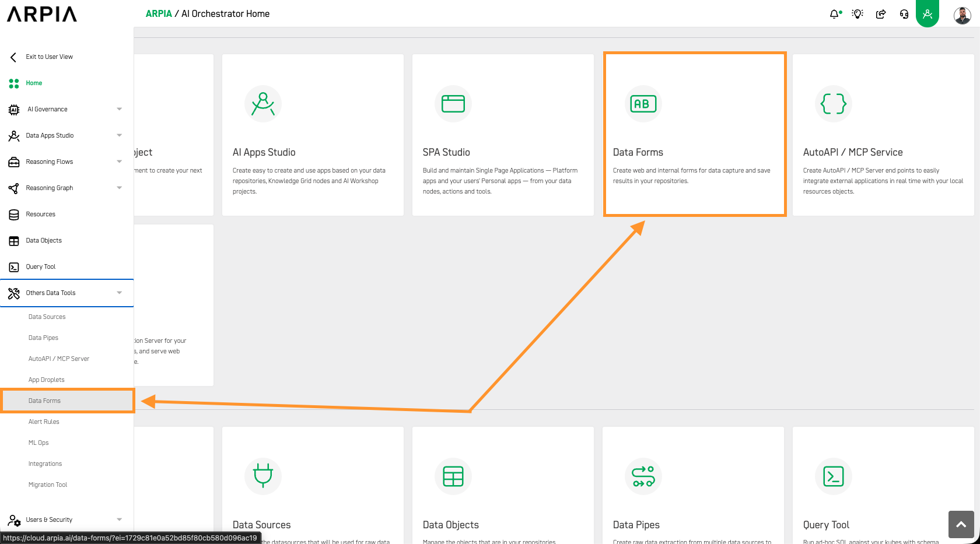
Task: Click the SPA Studio window icon
Action: click(x=453, y=104)
